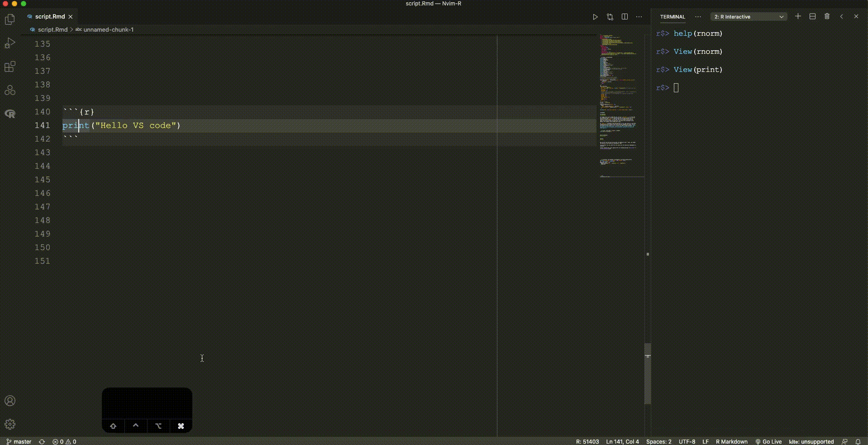
Task: Split the editor to the right
Action: pos(625,17)
